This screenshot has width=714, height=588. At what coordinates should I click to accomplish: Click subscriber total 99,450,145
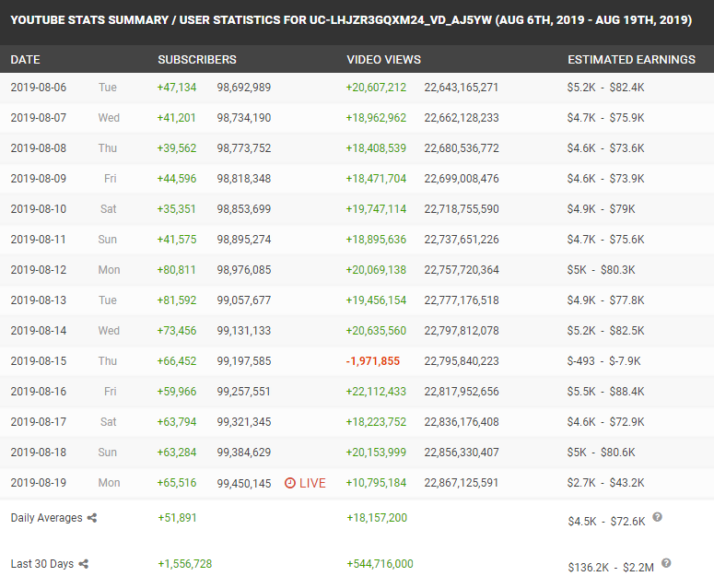click(244, 483)
